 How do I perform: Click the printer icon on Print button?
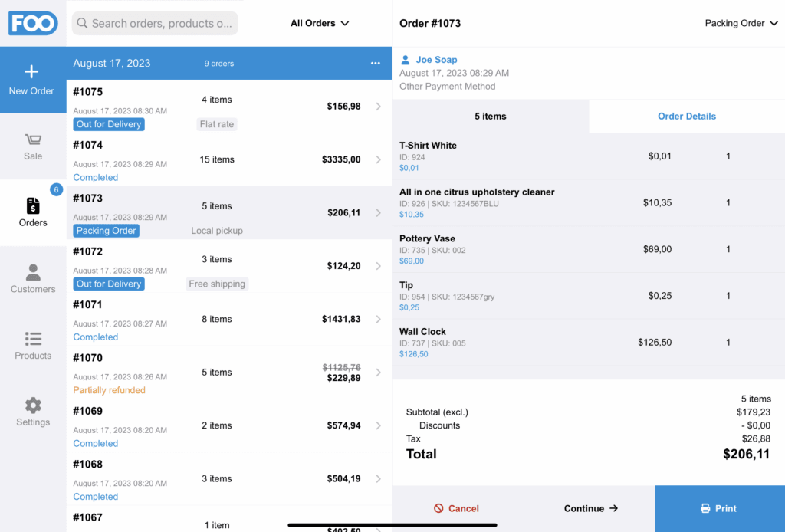click(704, 508)
